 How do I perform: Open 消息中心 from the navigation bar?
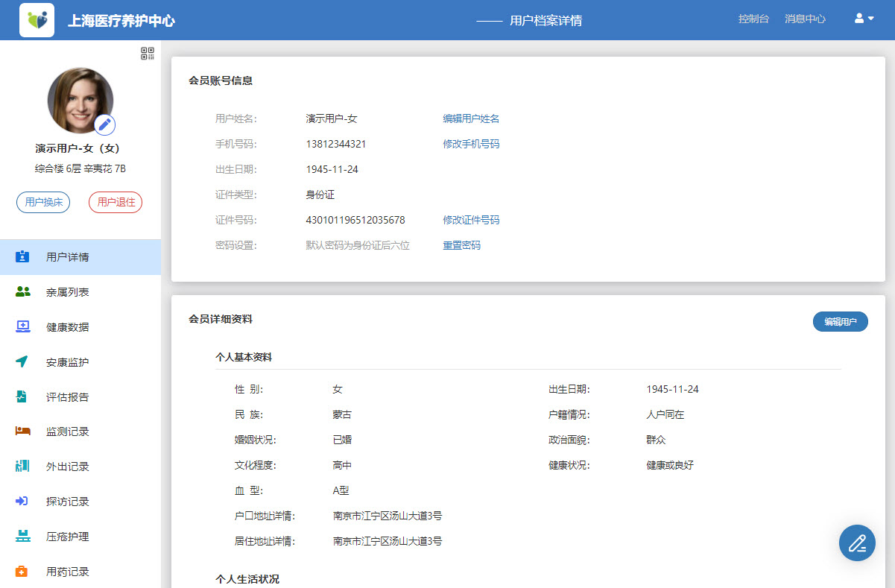point(805,18)
